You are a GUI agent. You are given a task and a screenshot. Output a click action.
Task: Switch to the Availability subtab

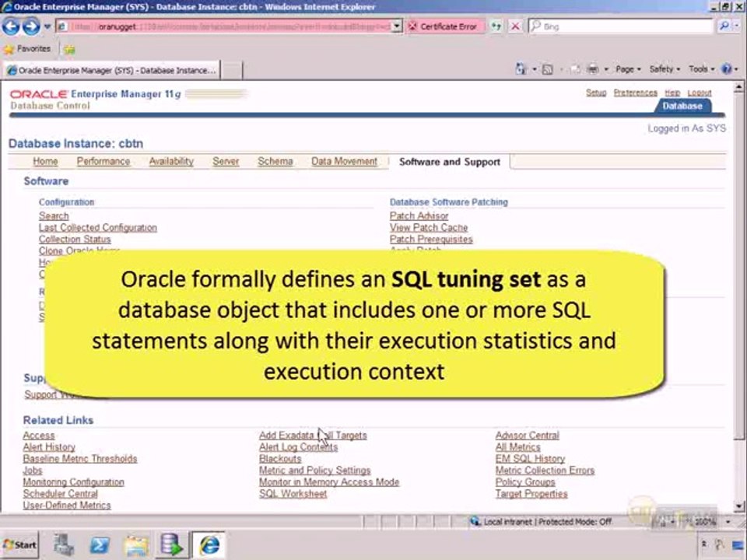coord(171,162)
